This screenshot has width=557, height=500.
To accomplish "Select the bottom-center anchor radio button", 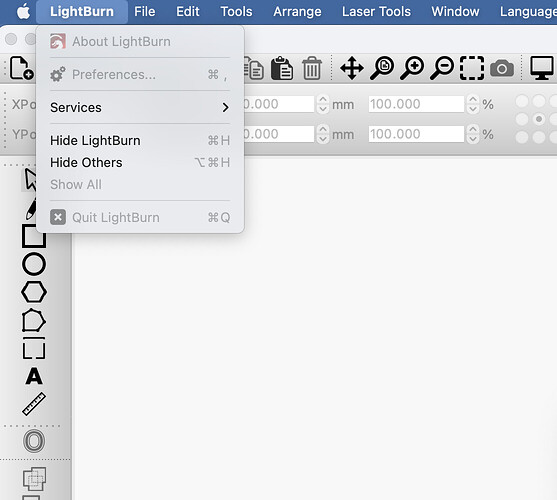I will pos(539,137).
